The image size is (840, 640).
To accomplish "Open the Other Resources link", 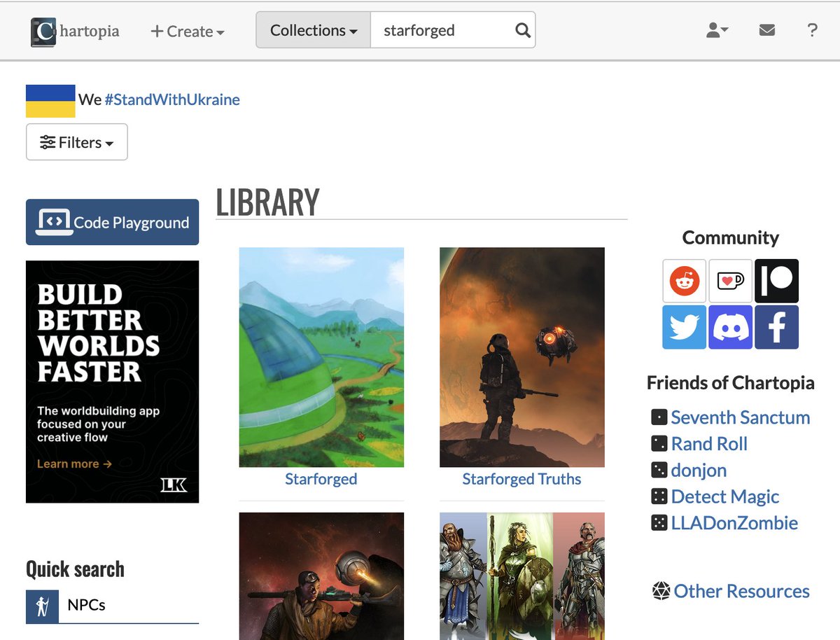I will click(x=742, y=591).
